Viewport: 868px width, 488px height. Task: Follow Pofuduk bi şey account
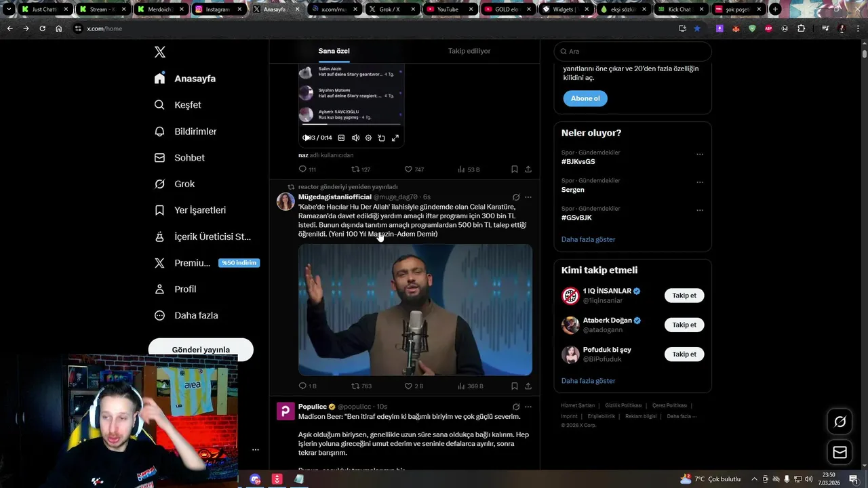[684, 354]
